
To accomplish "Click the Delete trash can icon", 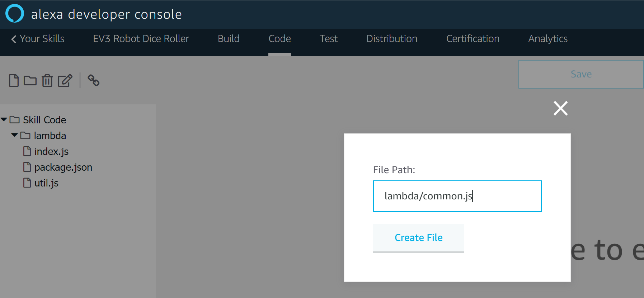I will tap(47, 80).
